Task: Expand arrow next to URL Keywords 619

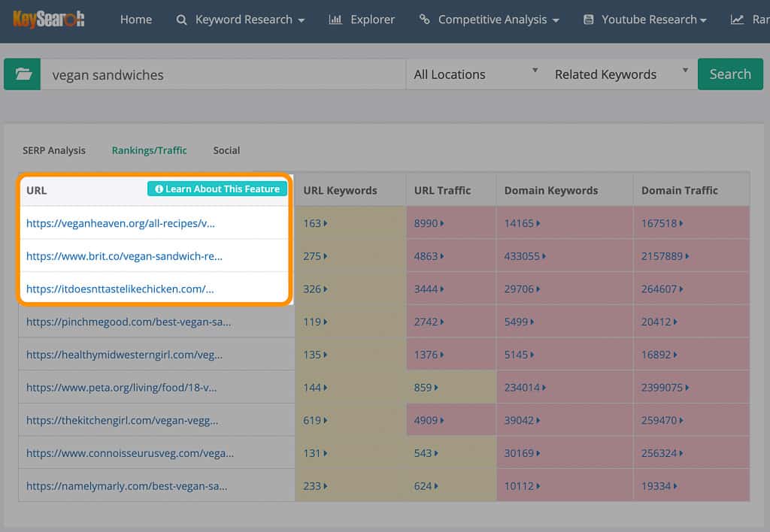Action: (x=327, y=421)
